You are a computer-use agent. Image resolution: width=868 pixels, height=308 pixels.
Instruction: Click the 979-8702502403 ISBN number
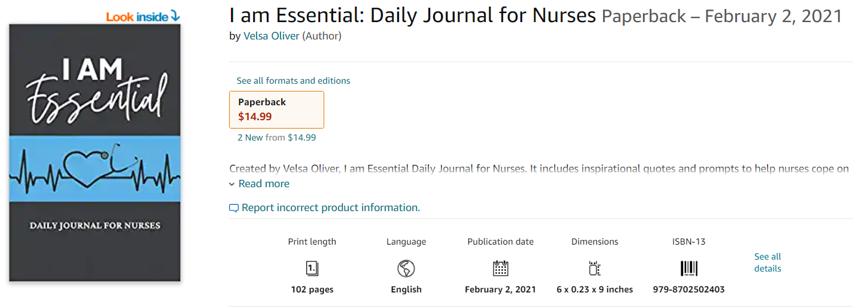tap(689, 289)
